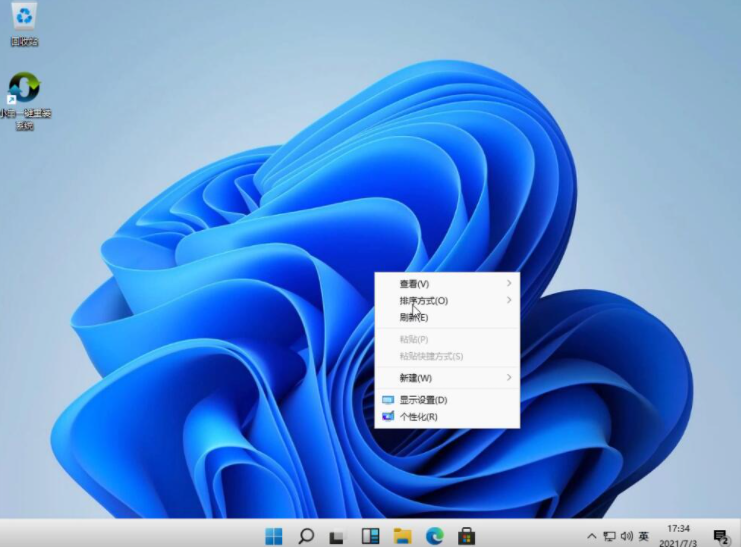Click the Windows Start button
Screen dimensions: 741x547
click(x=273, y=536)
